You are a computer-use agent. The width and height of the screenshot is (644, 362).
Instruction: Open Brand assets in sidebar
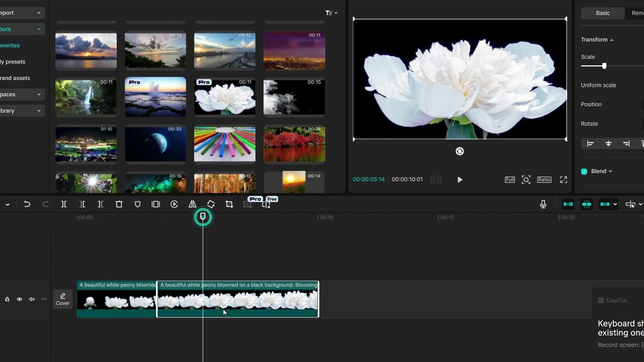15,78
